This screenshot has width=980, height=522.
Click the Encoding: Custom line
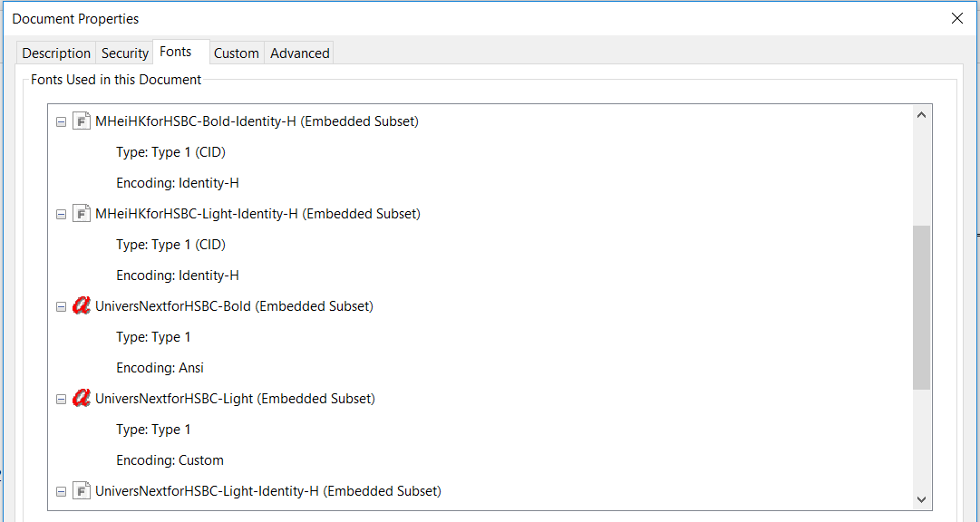pos(170,460)
